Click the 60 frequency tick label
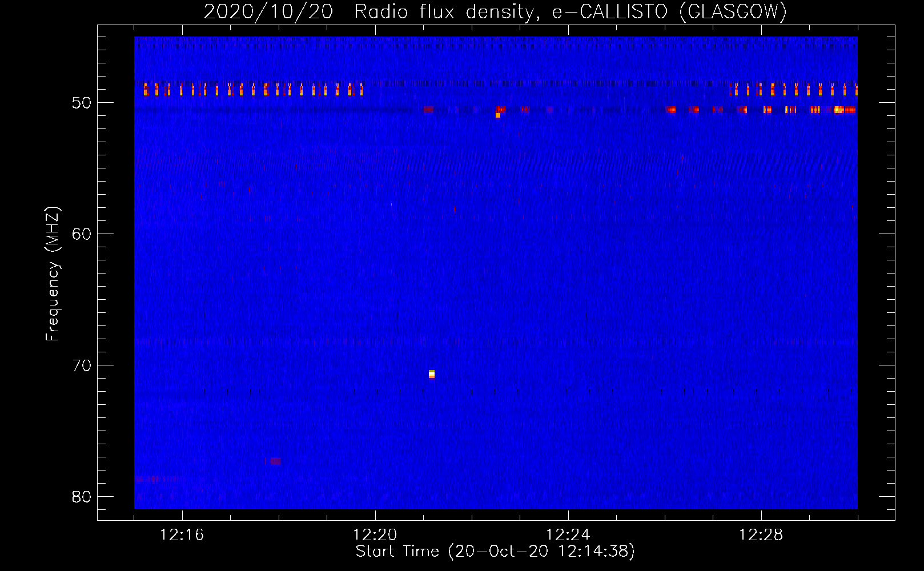Viewport: 924px width, 571px height. click(82, 234)
